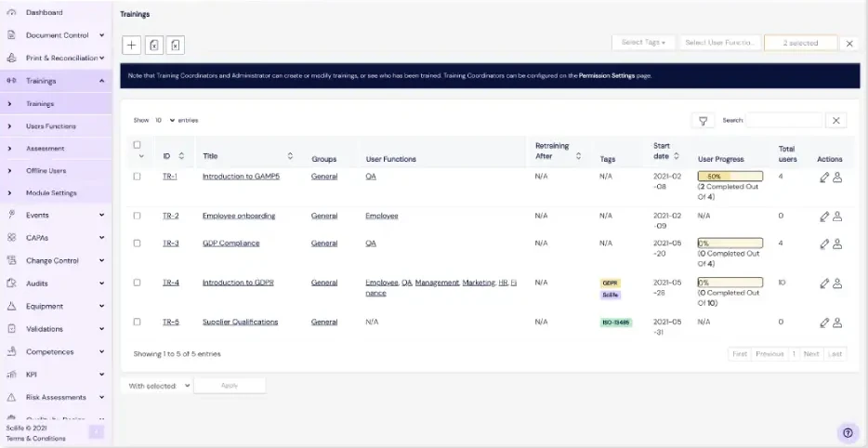Screen dimensions: 868x448
Task: Expand the Change Control sidebar menu
Action: (x=56, y=260)
